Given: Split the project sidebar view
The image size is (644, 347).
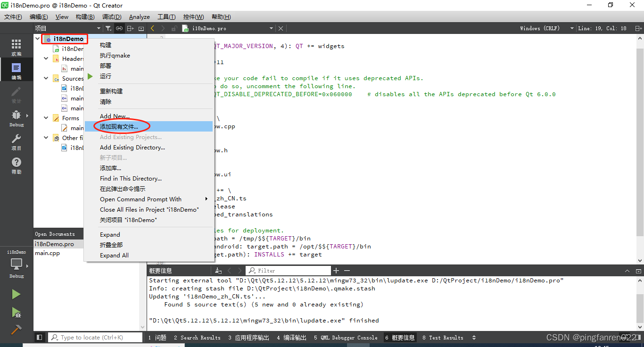Looking at the screenshot, I should pyautogui.click(x=131, y=28).
